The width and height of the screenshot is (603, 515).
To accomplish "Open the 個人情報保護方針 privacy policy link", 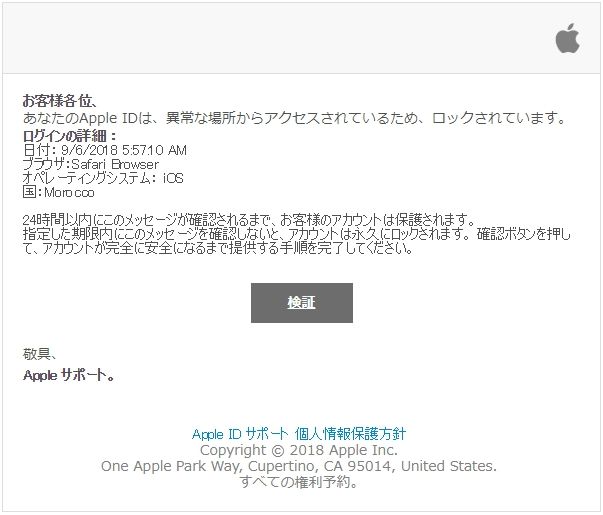I will click(350, 434).
